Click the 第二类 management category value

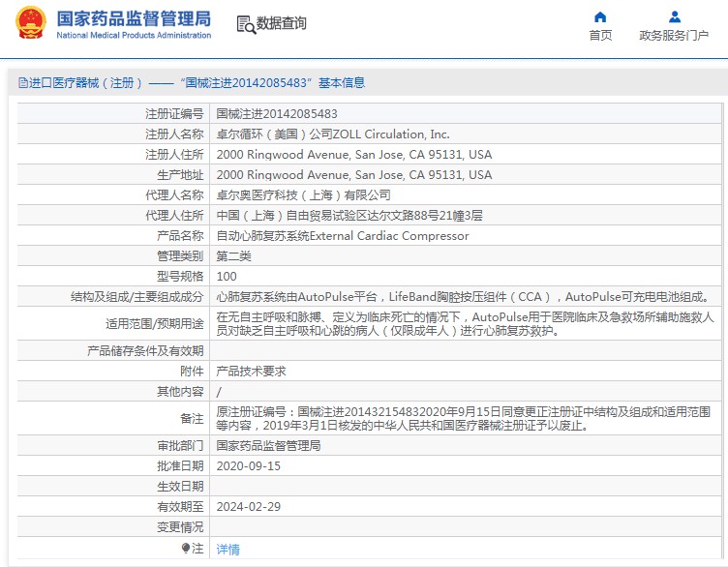[233, 255]
